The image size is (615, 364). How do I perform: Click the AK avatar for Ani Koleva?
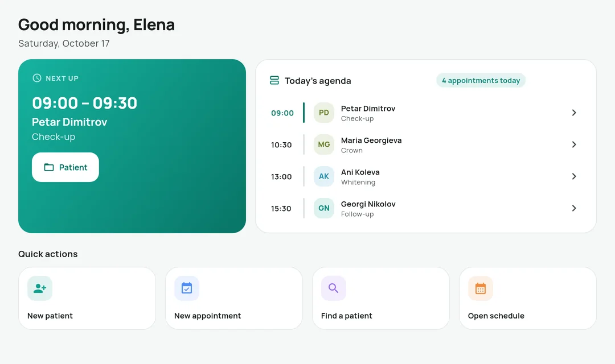[x=324, y=176]
